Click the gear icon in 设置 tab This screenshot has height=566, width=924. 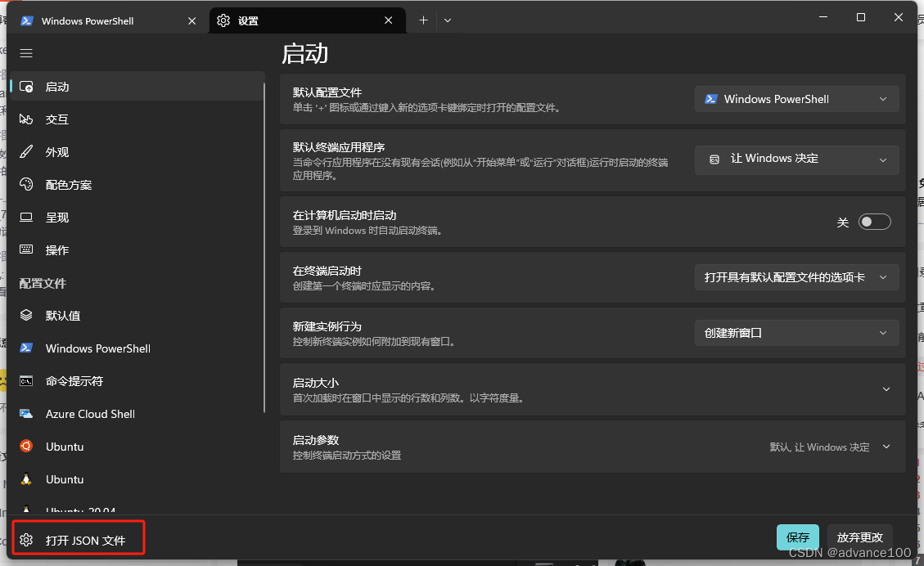tap(223, 20)
